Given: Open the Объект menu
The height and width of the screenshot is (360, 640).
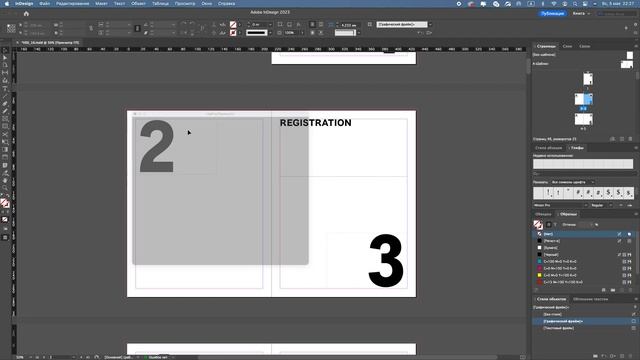Looking at the screenshot, I should (x=138, y=4).
